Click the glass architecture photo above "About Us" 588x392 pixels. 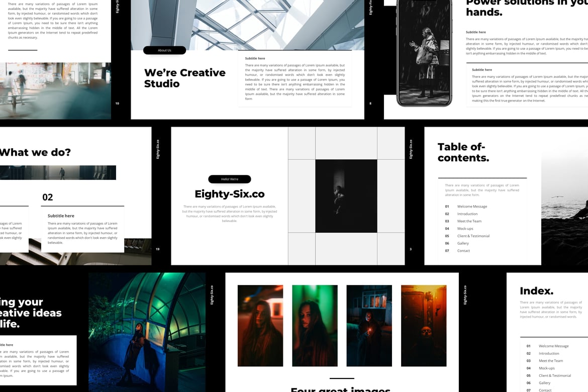pyautogui.click(x=247, y=25)
